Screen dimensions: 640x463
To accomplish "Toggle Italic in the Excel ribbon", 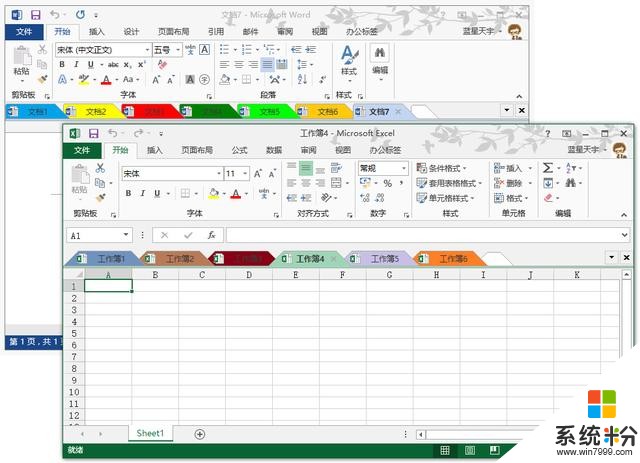I will point(142,193).
